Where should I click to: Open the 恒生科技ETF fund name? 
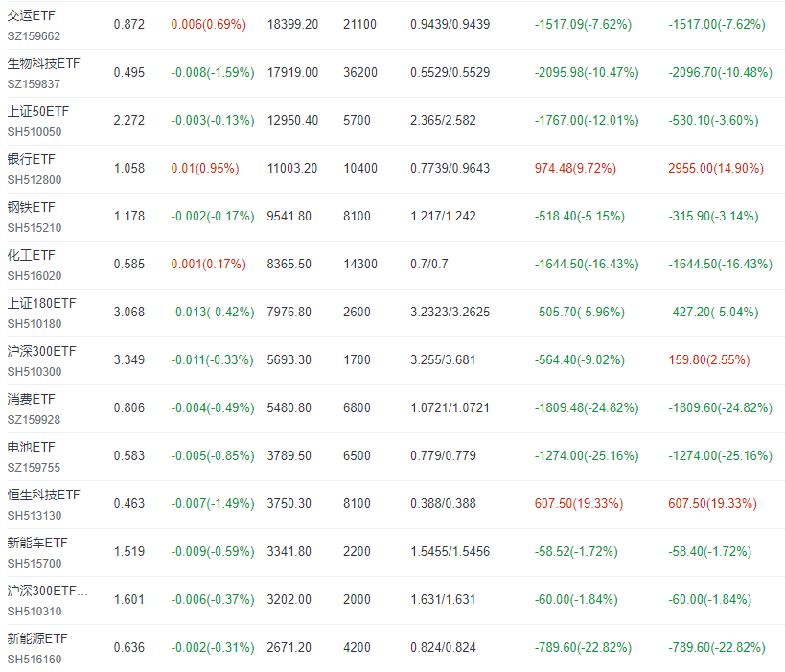[x=43, y=496]
